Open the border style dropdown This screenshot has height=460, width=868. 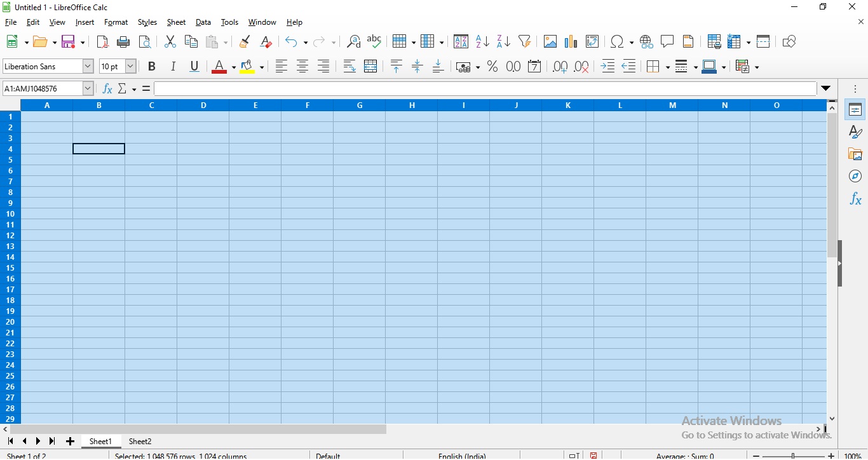coord(686,66)
